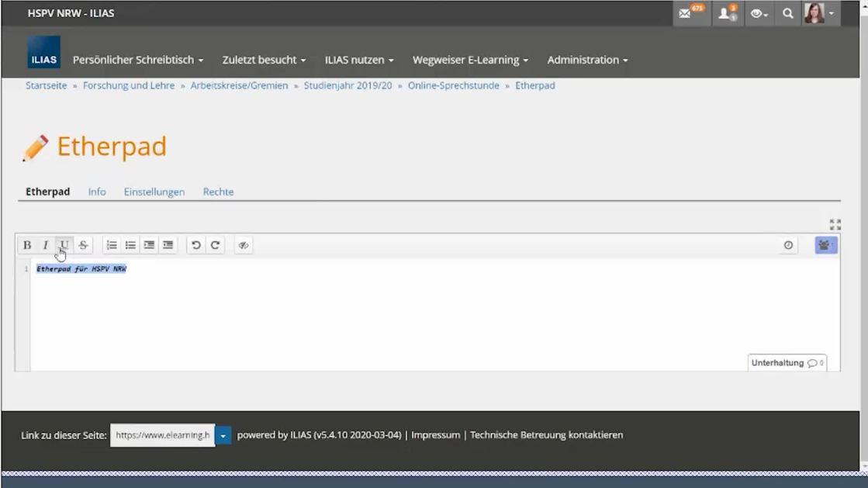Toggle underline formatting button

coord(64,245)
